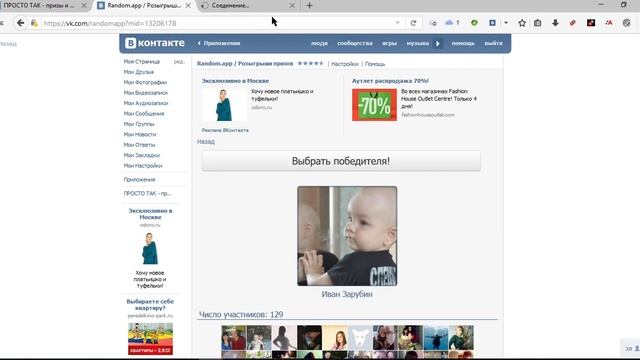The image size is (640, 360).
Task: Open Мои Новости in sidebar
Action: [140, 134]
